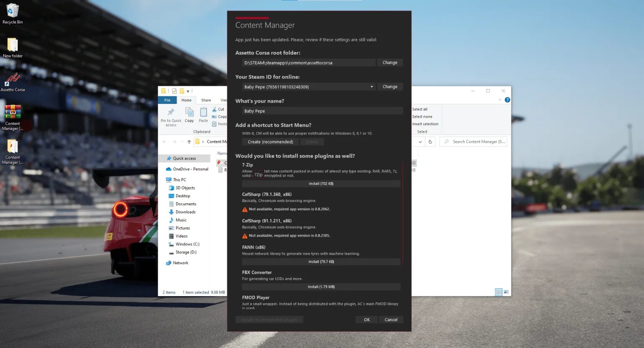
Task: Select This PC in the navigation pane
Action: (x=176, y=180)
